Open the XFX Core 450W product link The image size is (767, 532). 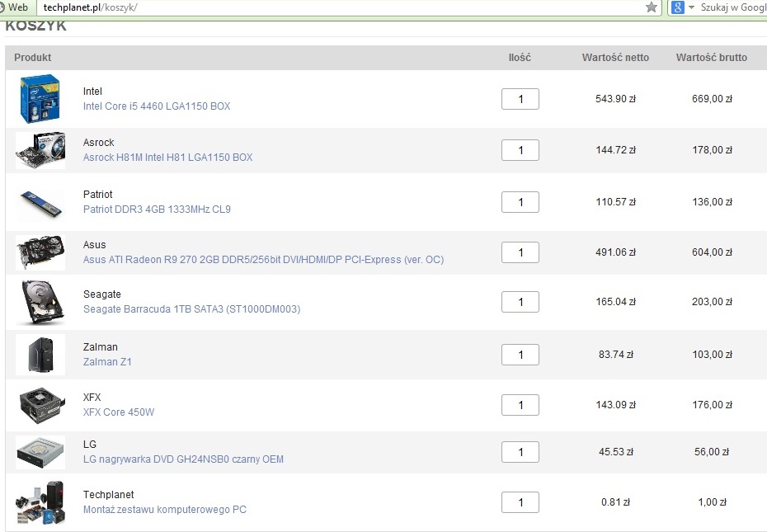click(119, 412)
